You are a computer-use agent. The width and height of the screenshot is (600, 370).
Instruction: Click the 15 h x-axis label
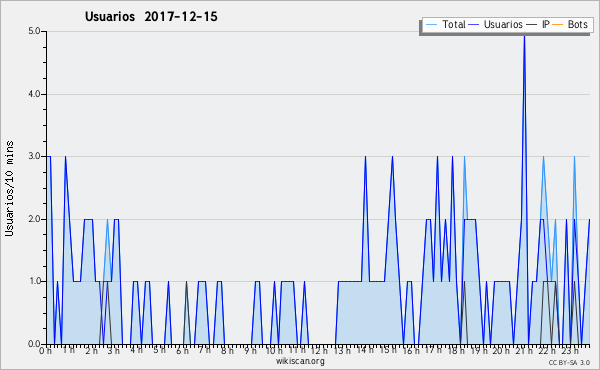pos(388,350)
